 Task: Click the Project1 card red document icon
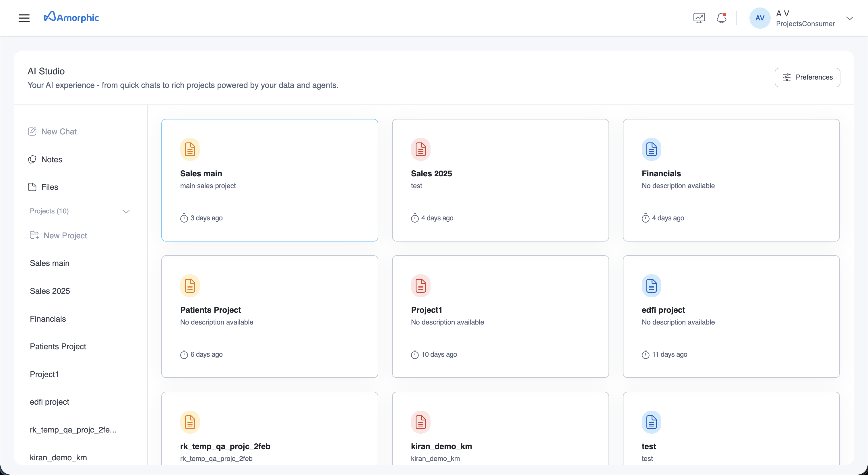[420, 286]
